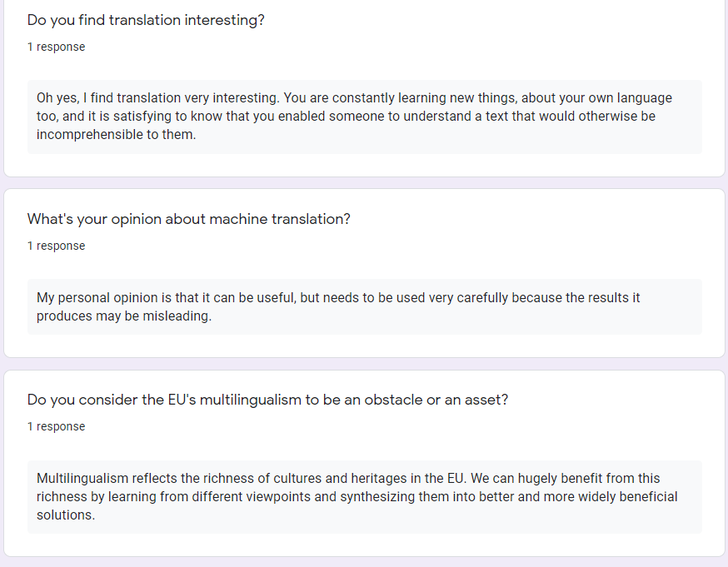Click "1 response" under the machine translation question
The image size is (728, 567).
[56, 246]
